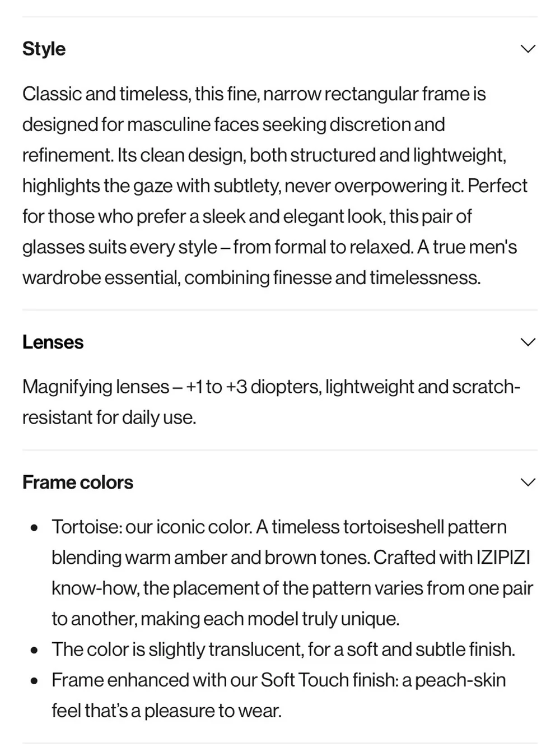The width and height of the screenshot is (560, 747).
Task: Click the 'Frame enhanced' finish bullet text
Action: click(x=279, y=695)
